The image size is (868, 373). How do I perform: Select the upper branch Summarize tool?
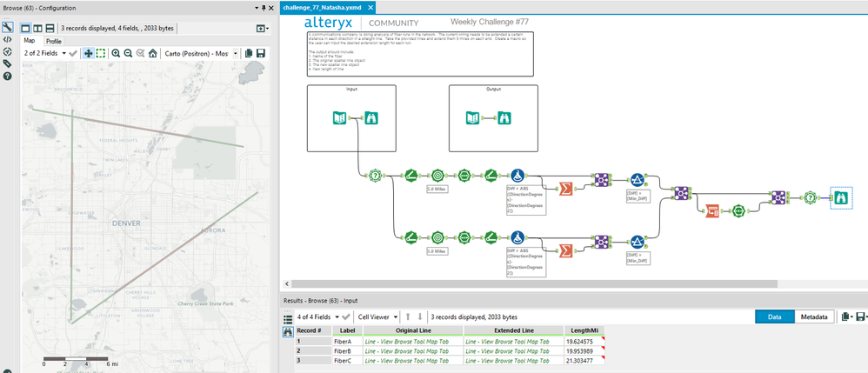coord(565,188)
